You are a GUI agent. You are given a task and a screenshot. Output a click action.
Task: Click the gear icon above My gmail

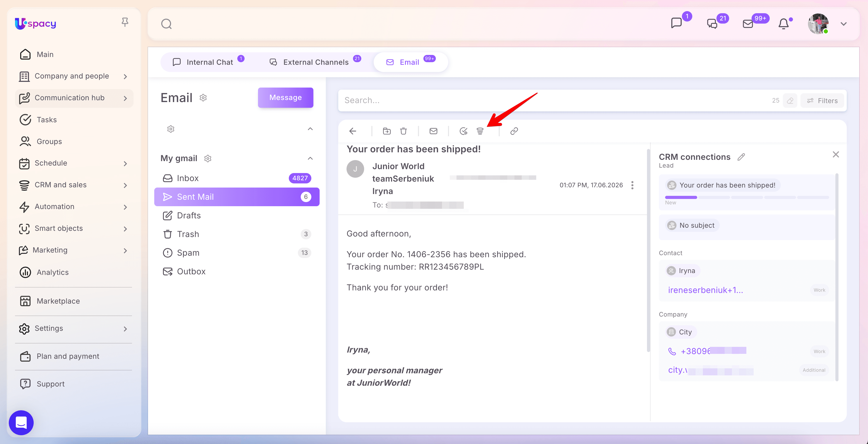[171, 129]
